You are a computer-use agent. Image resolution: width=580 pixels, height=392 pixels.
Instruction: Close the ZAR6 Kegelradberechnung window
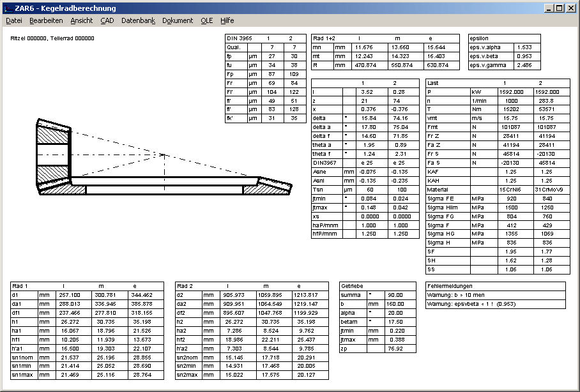[570, 8]
